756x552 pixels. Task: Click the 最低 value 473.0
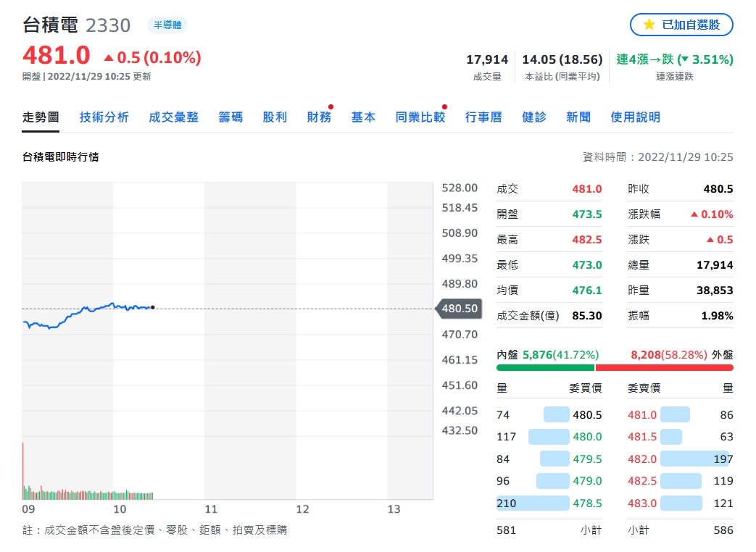[587, 265]
